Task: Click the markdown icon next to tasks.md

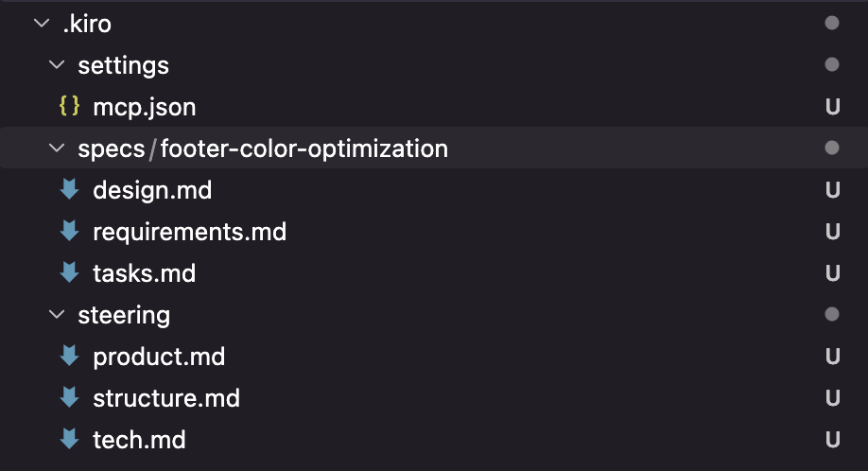Action: click(69, 272)
